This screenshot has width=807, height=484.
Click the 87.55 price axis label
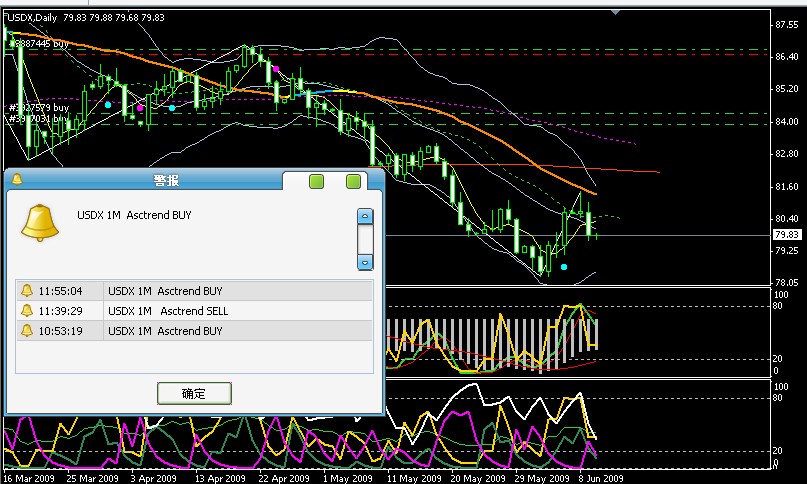[786, 25]
